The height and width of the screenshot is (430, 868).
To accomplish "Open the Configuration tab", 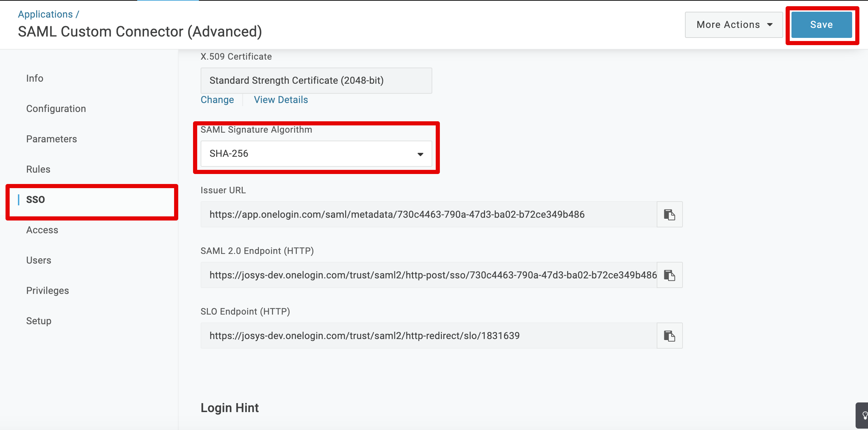I will point(56,109).
